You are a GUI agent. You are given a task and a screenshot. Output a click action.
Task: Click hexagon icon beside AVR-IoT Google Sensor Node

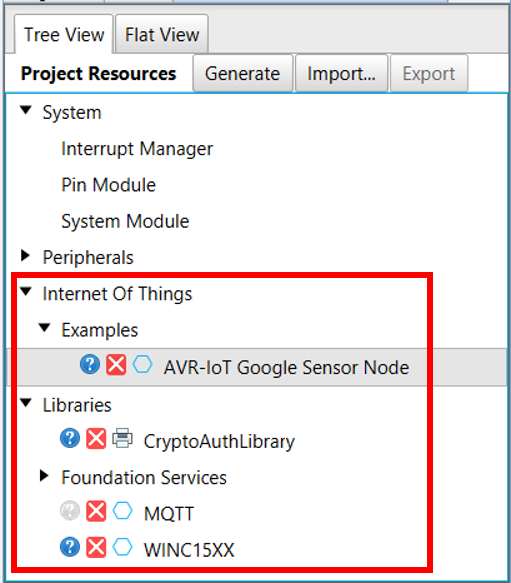pyautogui.click(x=143, y=364)
